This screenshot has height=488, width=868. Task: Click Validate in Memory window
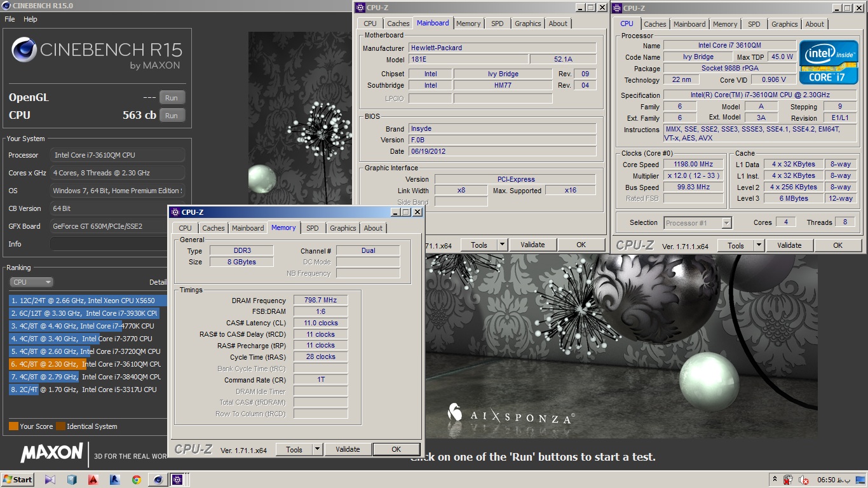click(x=348, y=449)
